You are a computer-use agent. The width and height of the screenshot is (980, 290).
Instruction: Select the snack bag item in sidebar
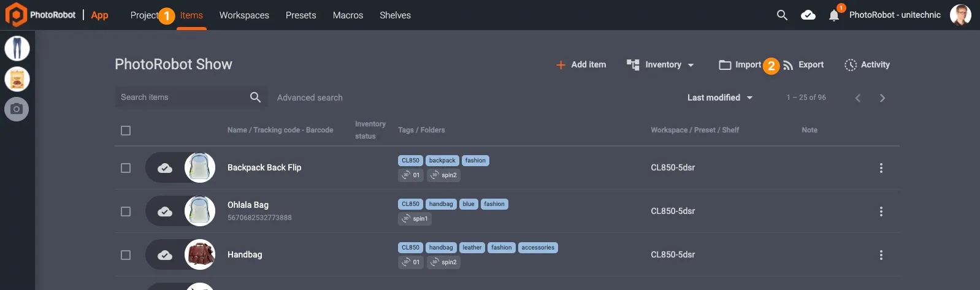pyautogui.click(x=17, y=78)
